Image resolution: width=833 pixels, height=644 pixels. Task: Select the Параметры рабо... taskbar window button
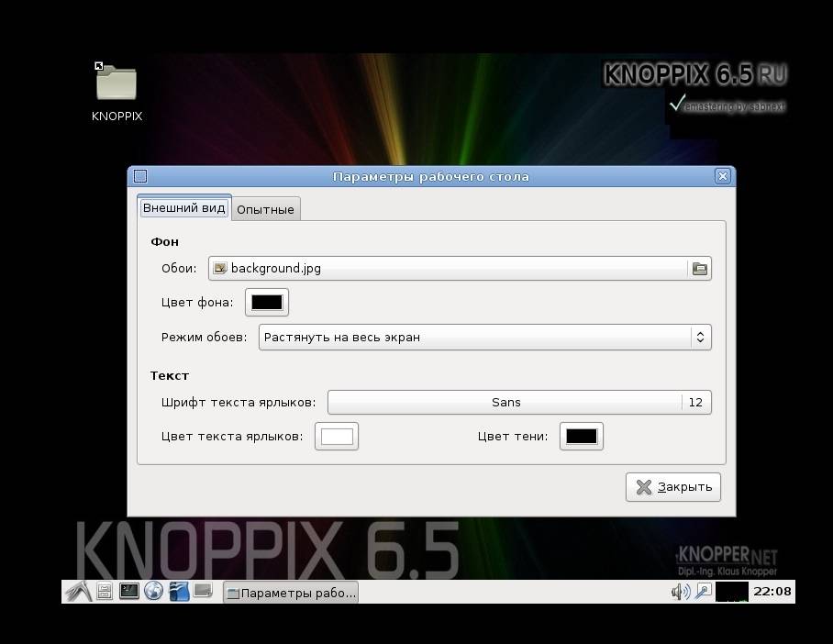(291, 593)
